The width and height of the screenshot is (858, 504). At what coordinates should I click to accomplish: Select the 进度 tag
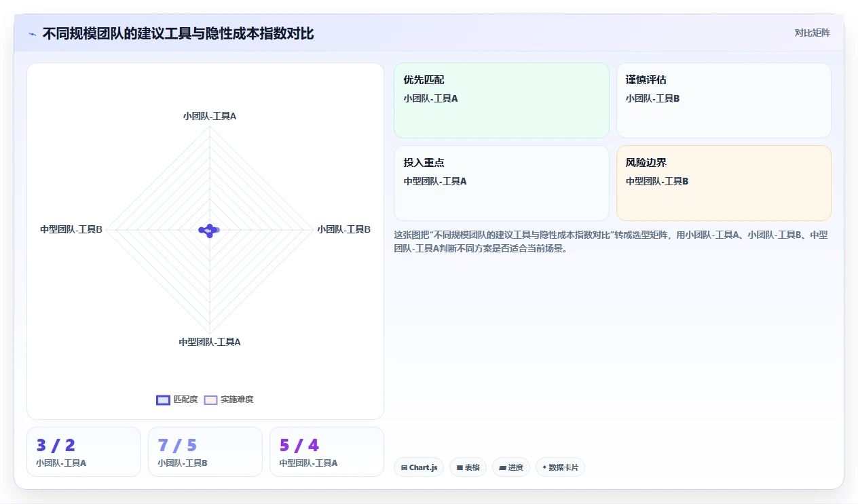pos(511,467)
